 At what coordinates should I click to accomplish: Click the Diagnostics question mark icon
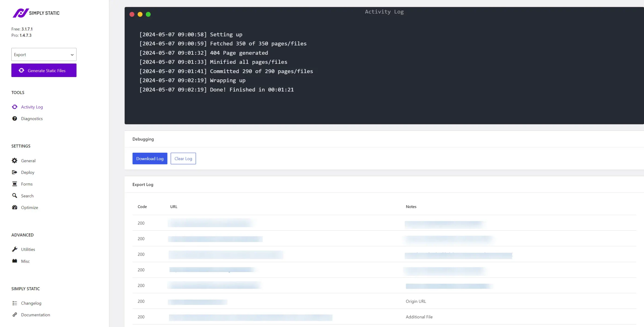pyautogui.click(x=15, y=118)
